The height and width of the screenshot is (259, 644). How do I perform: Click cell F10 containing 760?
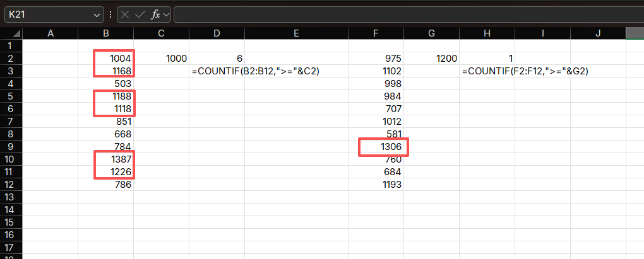coord(376,159)
